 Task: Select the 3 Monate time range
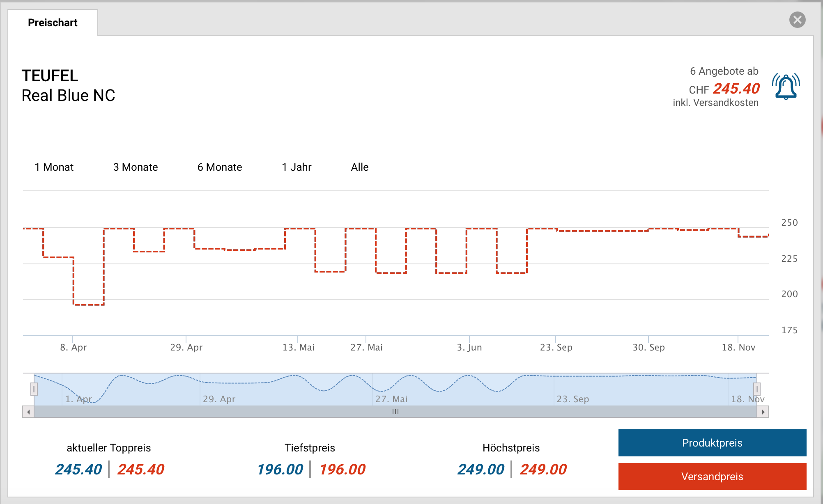click(136, 167)
